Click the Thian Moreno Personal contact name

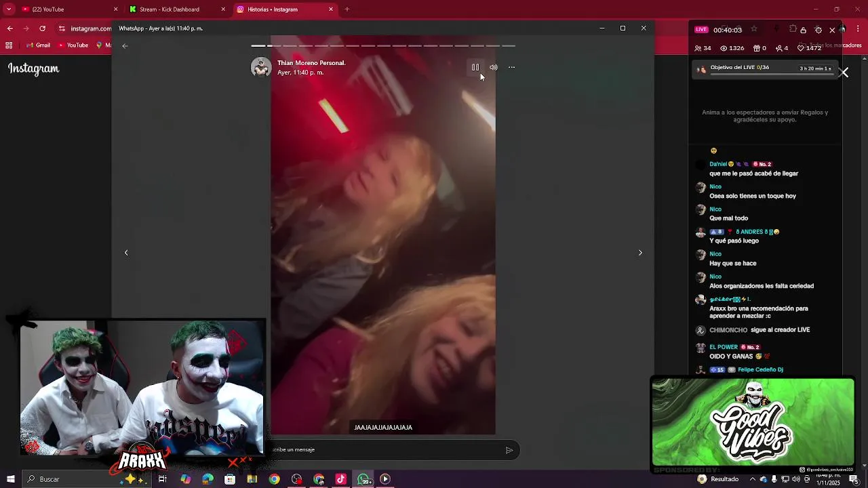pos(311,63)
